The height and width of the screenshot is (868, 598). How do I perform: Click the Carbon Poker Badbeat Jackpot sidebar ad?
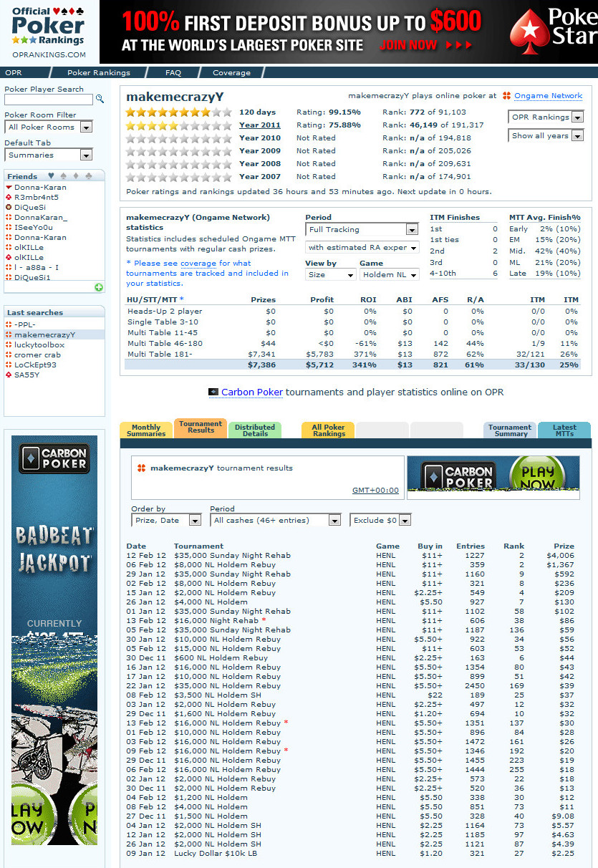[54, 640]
